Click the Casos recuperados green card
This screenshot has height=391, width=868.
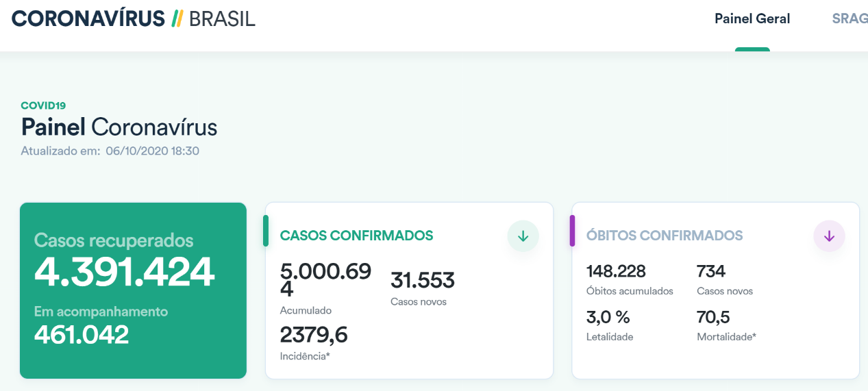133,290
